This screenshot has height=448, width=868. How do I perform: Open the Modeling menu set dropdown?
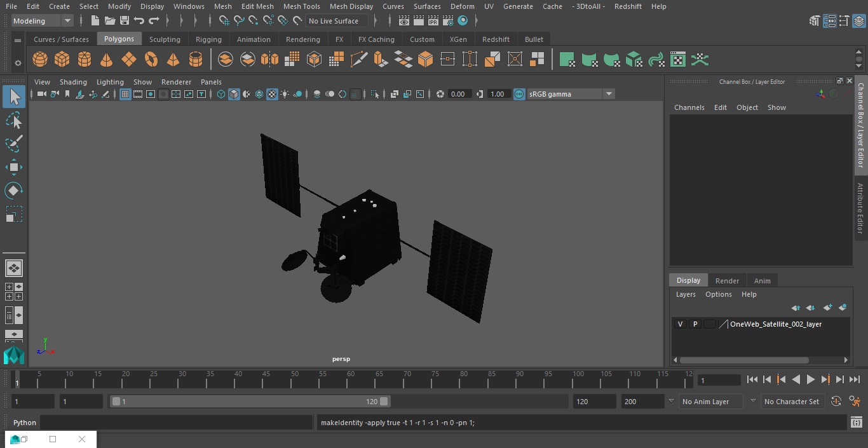43,21
